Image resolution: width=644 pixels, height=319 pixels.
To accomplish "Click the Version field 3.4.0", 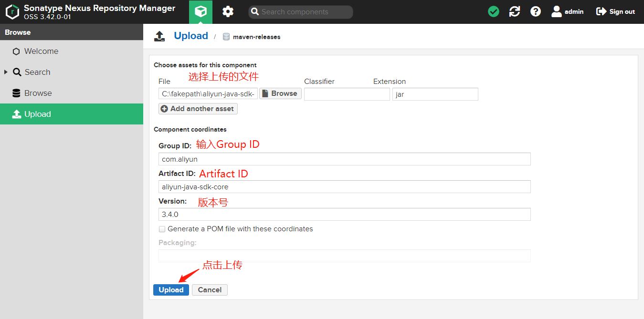I will click(345, 214).
